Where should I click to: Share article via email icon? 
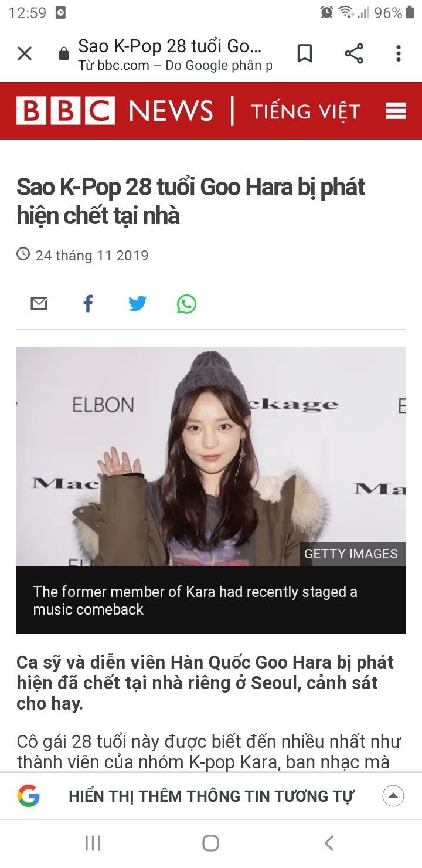(39, 304)
